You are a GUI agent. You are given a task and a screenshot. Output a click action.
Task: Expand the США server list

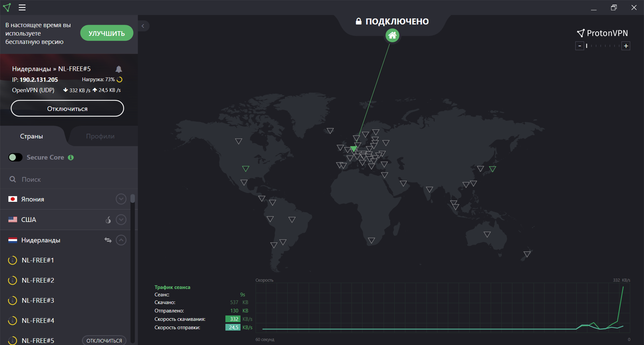click(121, 219)
